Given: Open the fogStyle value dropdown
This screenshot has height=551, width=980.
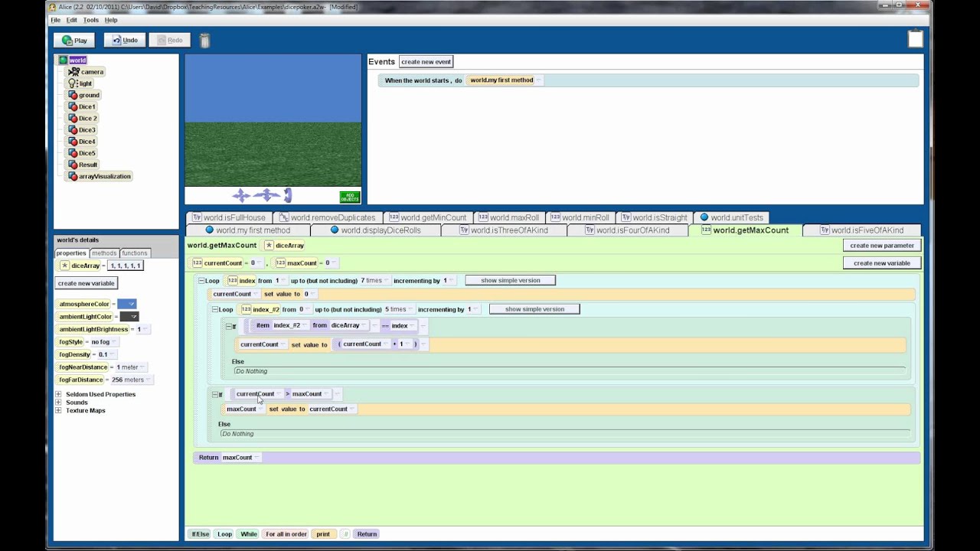Looking at the screenshot, I should [x=103, y=342].
